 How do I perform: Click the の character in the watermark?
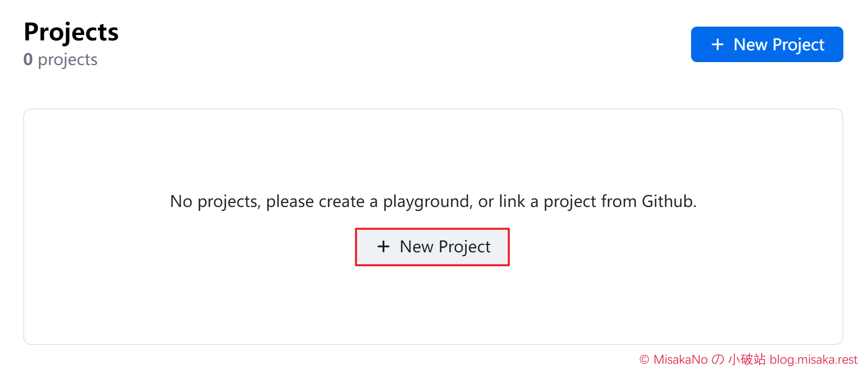click(x=718, y=360)
